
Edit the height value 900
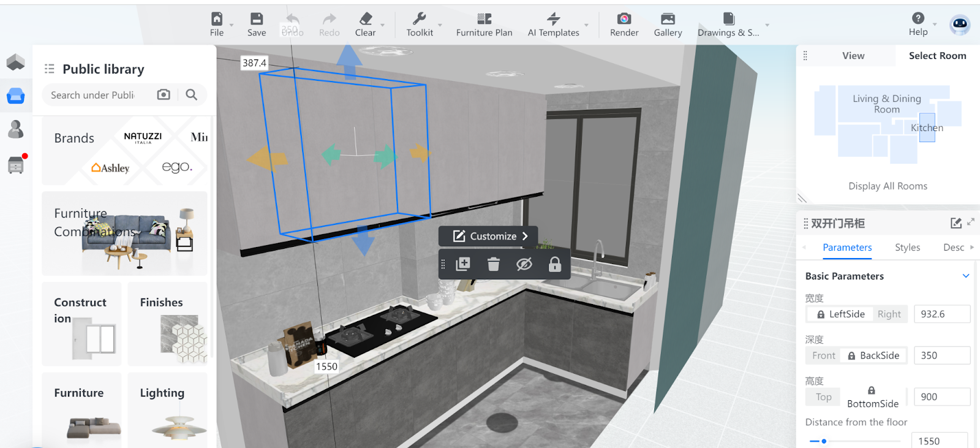click(941, 397)
